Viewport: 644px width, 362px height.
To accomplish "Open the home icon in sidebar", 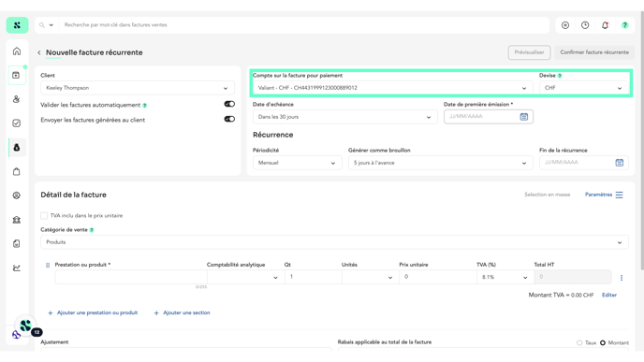I will tap(17, 51).
